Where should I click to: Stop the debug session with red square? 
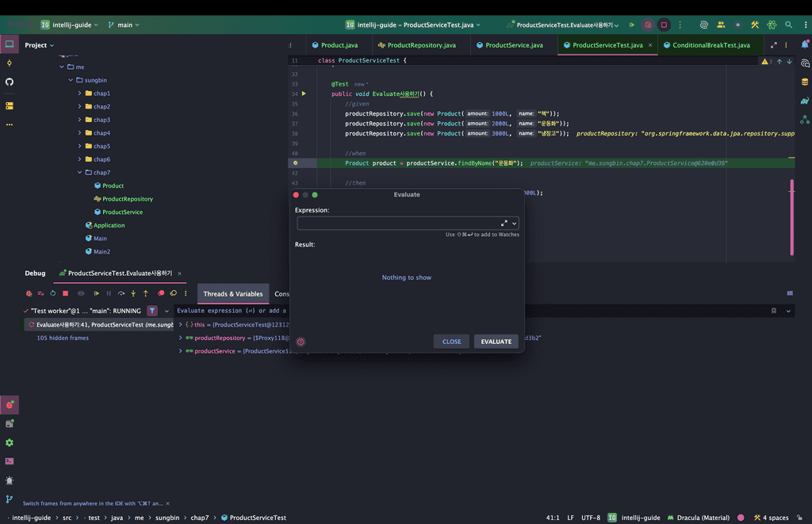tap(65, 293)
